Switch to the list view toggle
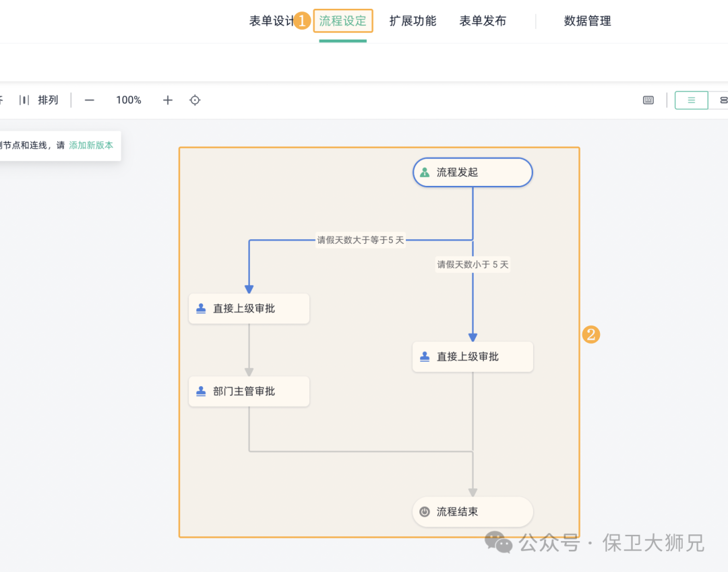This screenshot has height=572, width=728. click(691, 100)
